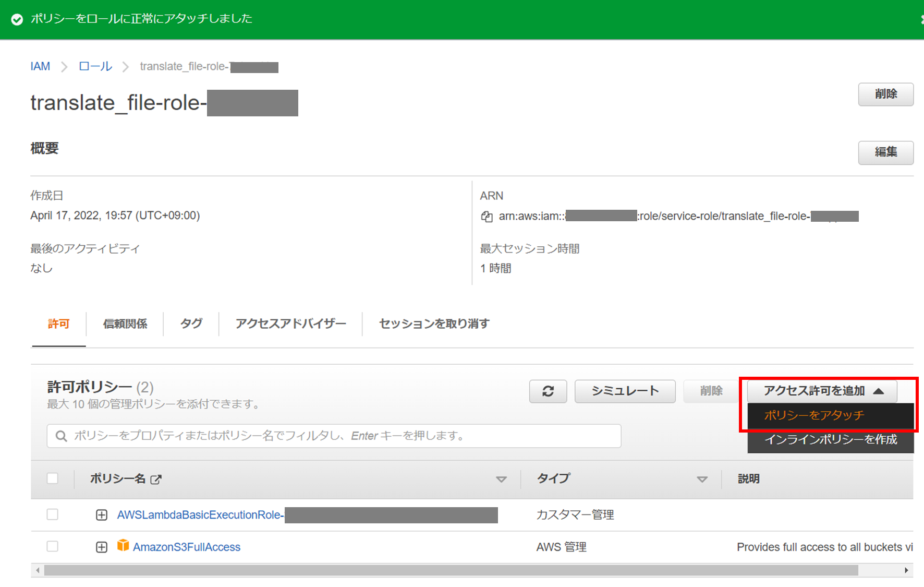924x587 pixels.
Task: Click the 削除 button for the role
Action: tap(886, 94)
